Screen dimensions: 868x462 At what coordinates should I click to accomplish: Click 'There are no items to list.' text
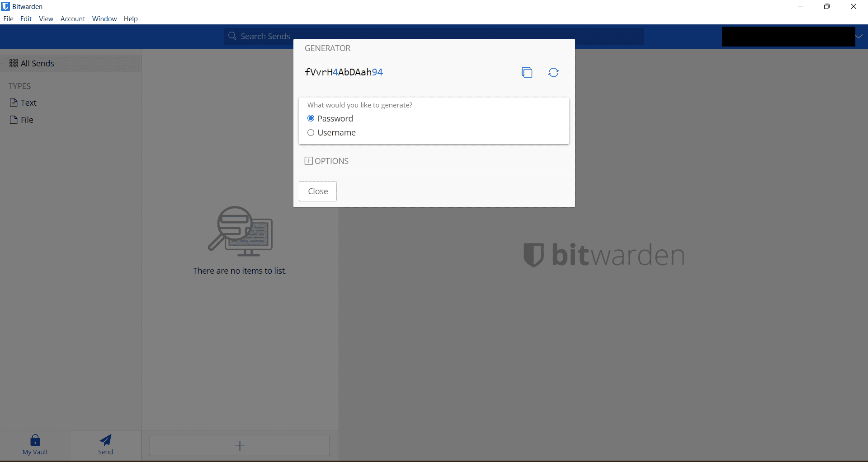pos(240,271)
